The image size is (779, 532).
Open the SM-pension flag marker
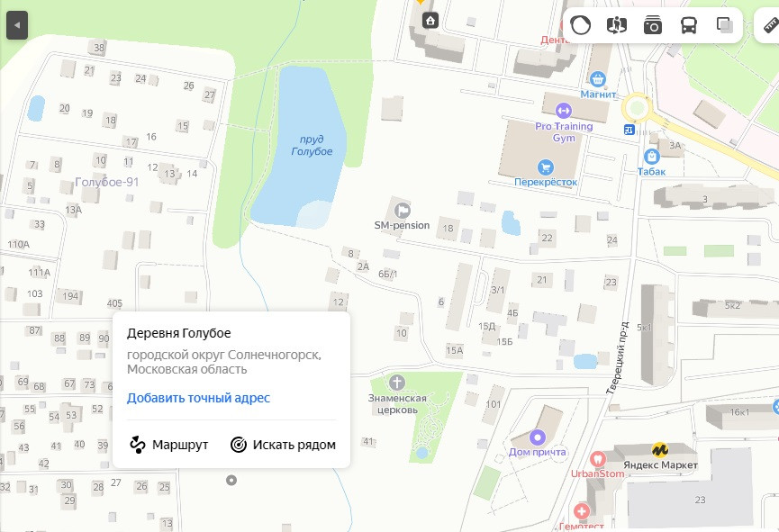click(x=402, y=210)
